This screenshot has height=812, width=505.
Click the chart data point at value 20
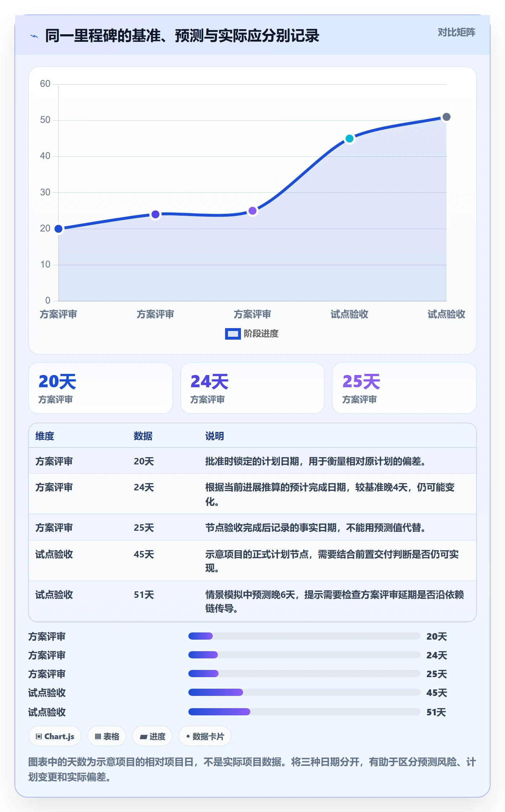(58, 229)
